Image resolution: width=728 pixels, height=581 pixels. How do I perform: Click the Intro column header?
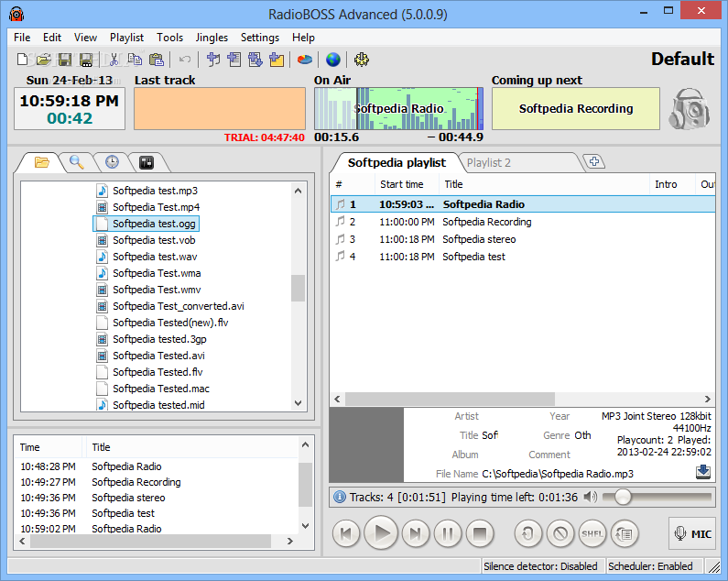672,184
